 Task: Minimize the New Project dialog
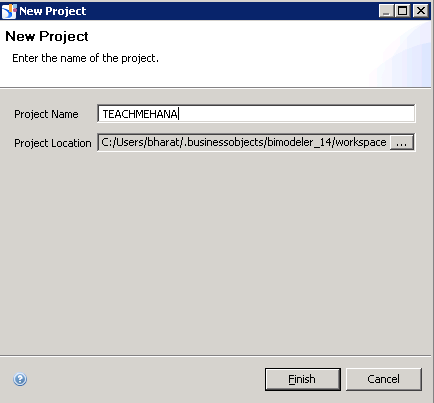386,11
